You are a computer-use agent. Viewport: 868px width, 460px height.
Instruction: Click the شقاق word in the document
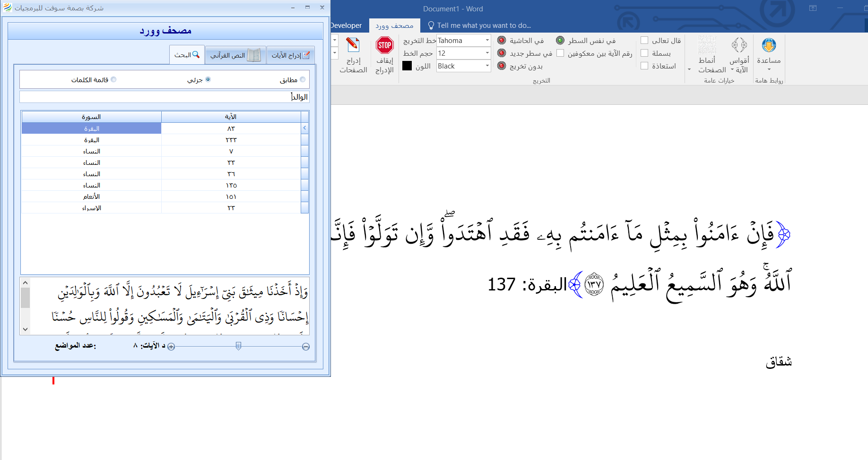[x=779, y=362]
